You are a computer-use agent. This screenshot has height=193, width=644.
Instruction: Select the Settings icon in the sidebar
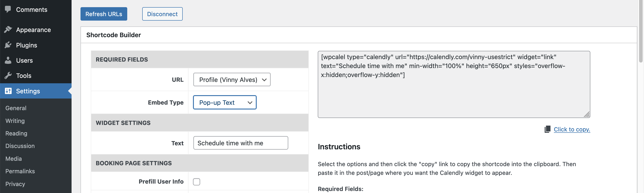click(x=8, y=91)
